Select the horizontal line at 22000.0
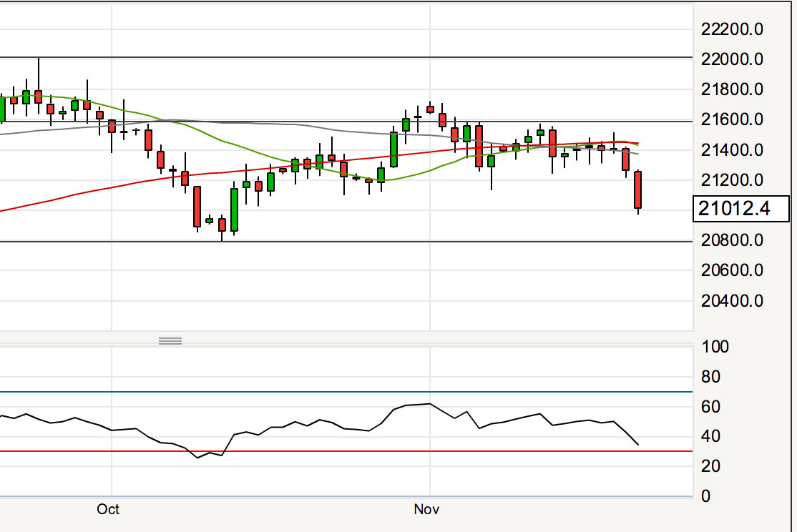The width and height of the screenshot is (797, 532). click(358, 57)
